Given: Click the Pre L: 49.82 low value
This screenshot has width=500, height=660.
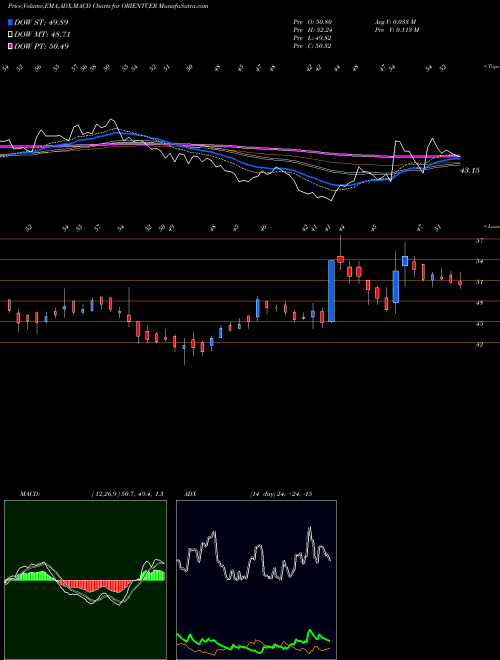Looking at the screenshot, I should (x=313, y=38).
